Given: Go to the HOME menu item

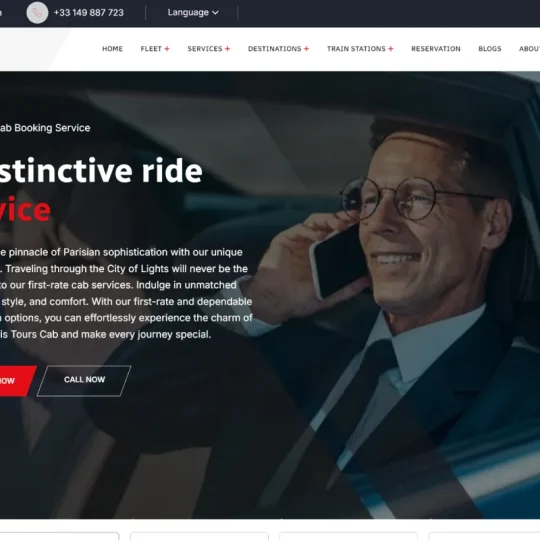Looking at the screenshot, I should [112, 49].
